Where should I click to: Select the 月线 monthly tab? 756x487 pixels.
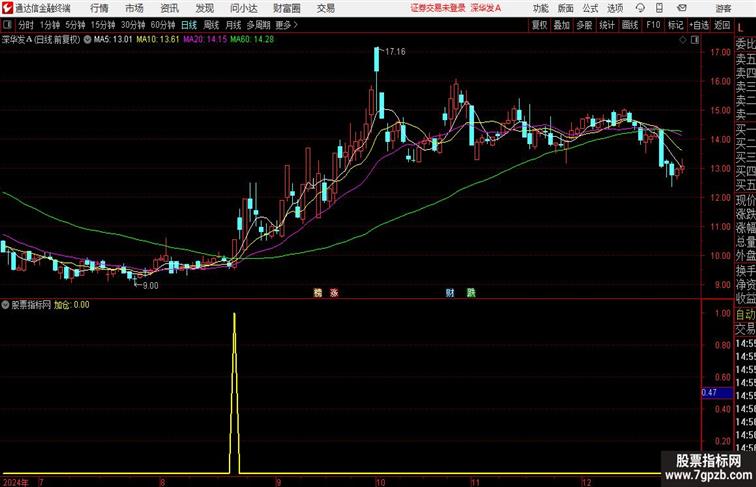(x=233, y=25)
